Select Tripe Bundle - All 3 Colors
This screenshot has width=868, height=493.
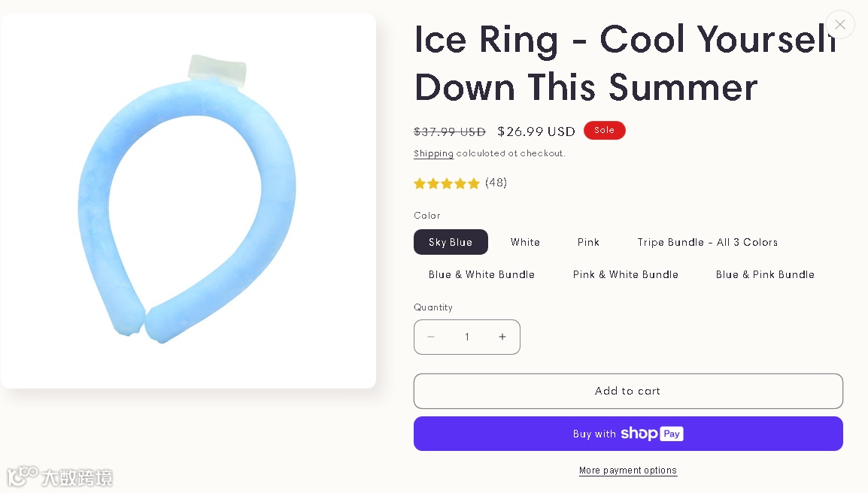point(707,242)
